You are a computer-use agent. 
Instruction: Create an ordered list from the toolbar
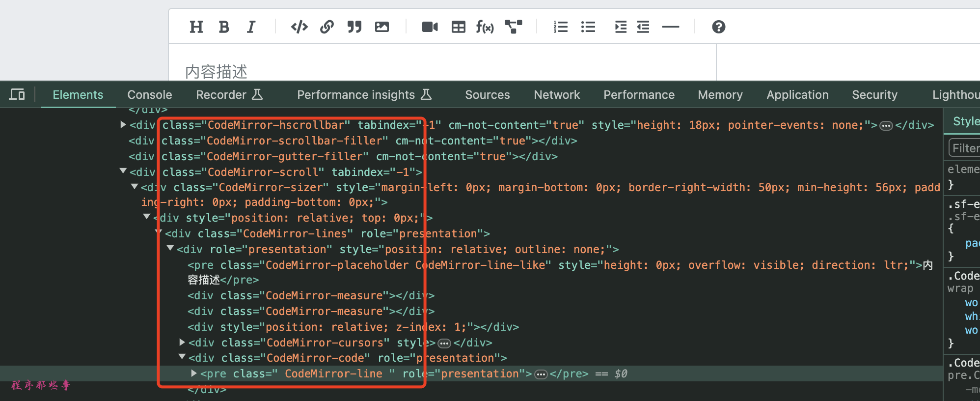pyautogui.click(x=560, y=27)
